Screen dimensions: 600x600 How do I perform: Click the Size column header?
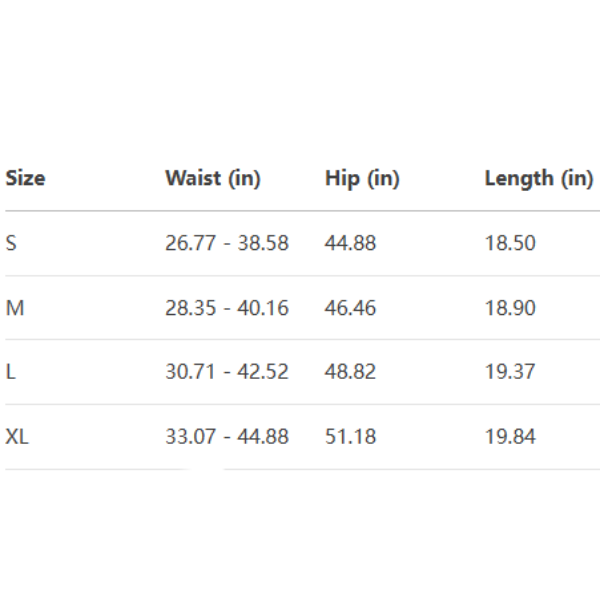pos(25,179)
